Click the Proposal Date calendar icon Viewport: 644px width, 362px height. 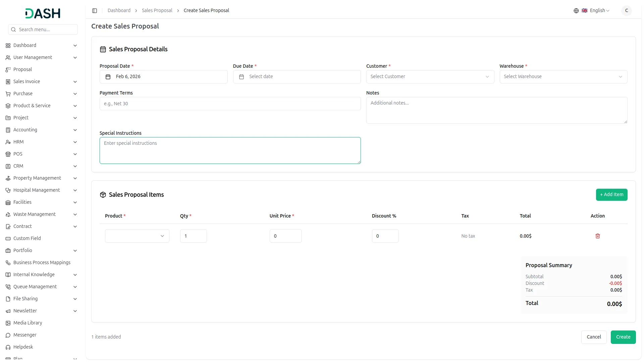[x=108, y=77]
